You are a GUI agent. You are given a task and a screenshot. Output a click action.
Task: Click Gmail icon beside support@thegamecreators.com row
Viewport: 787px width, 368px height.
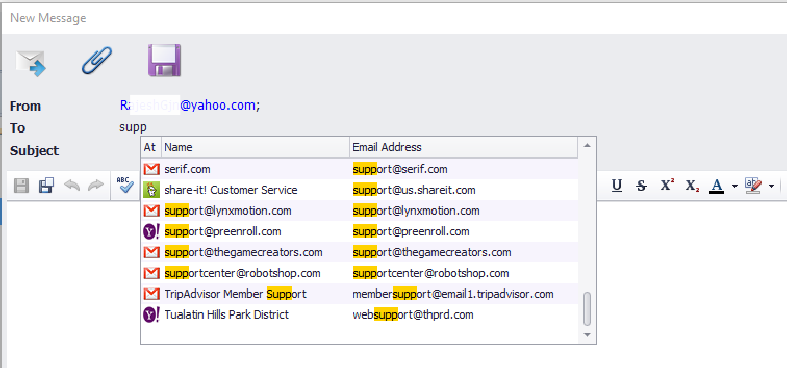click(151, 252)
